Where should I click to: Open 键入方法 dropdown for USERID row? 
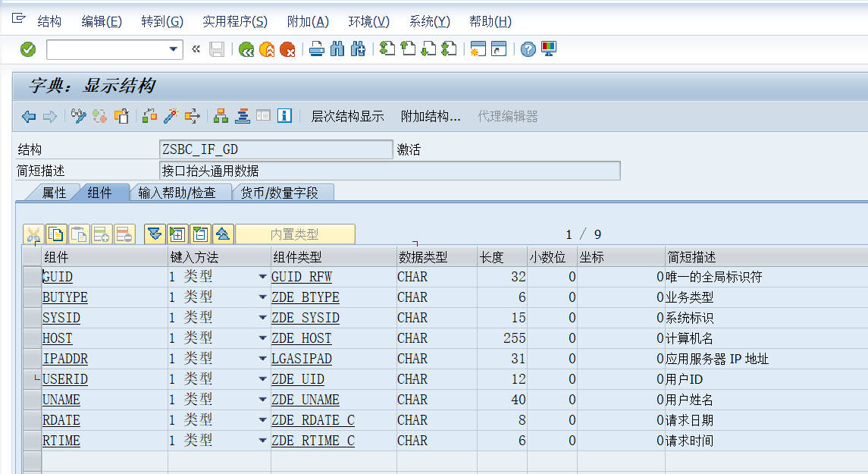point(263,378)
